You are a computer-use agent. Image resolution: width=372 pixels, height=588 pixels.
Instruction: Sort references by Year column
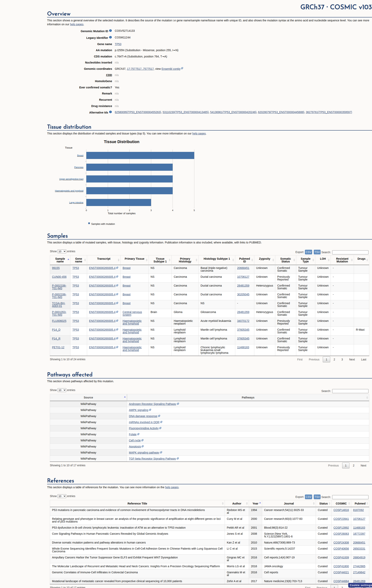(255, 504)
